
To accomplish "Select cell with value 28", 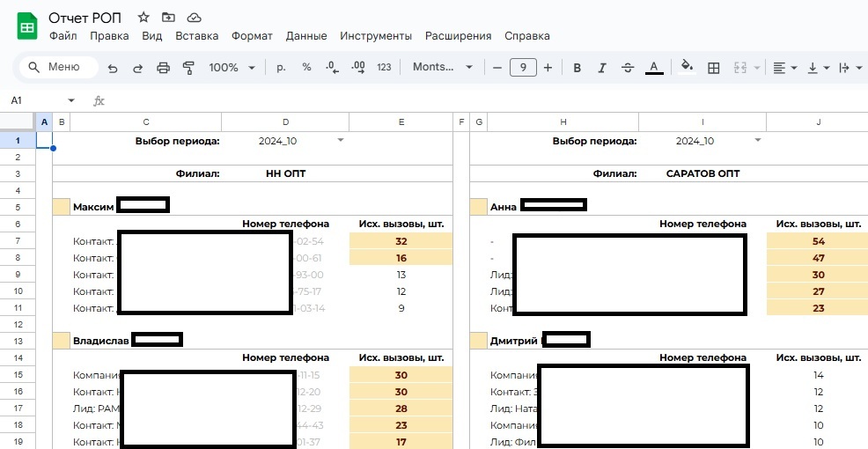I will tap(401, 409).
